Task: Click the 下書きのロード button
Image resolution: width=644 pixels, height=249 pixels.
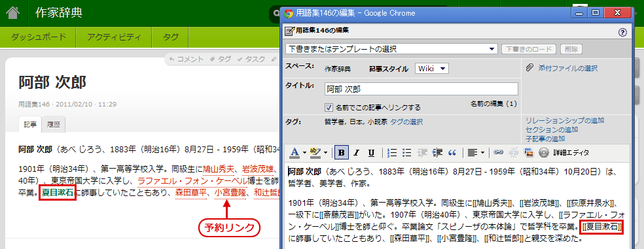Action: (x=529, y=49)
